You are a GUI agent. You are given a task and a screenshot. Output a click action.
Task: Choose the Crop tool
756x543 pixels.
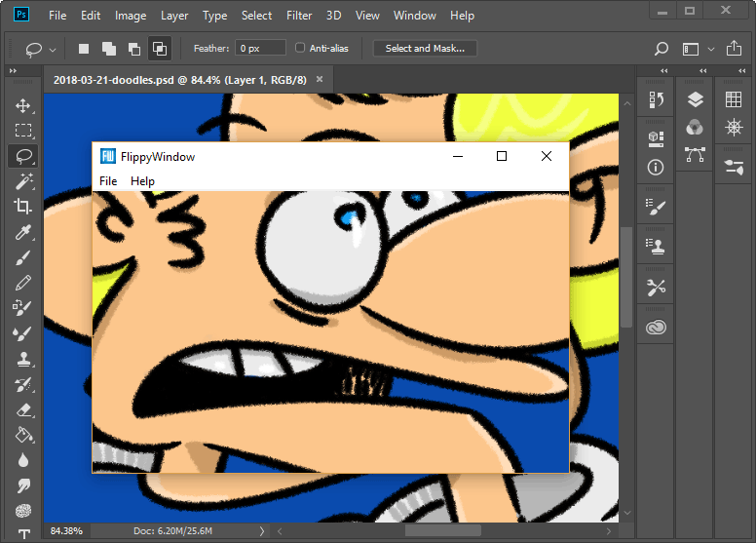point(23,207)
